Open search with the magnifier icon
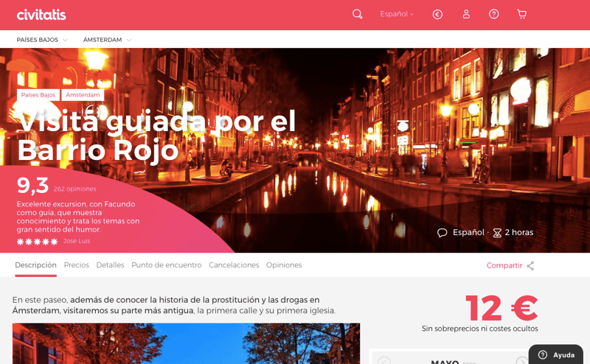Screen dimensions: 590x364 (357, 14)
